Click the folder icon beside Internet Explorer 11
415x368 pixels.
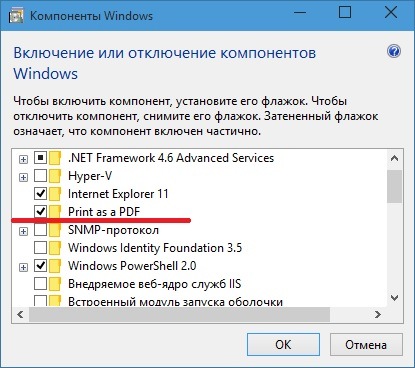55,194
